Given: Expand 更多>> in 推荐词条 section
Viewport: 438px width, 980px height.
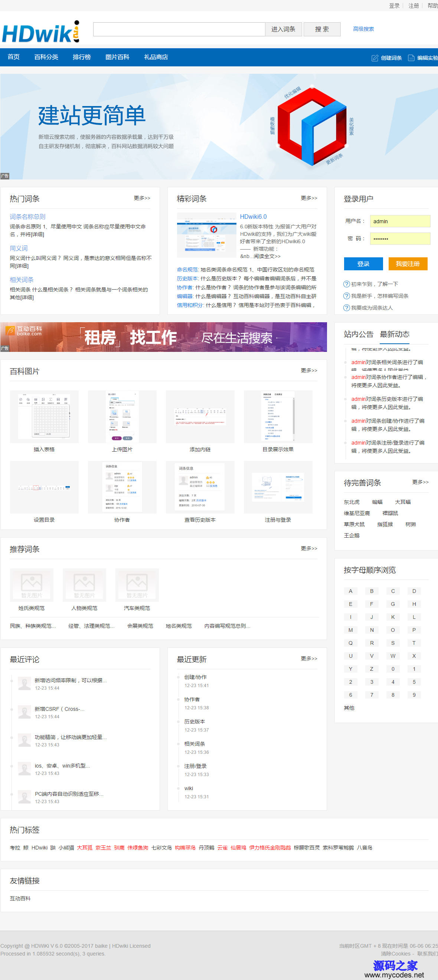Looking at the screenshot, I should click(x=309, y=549).
